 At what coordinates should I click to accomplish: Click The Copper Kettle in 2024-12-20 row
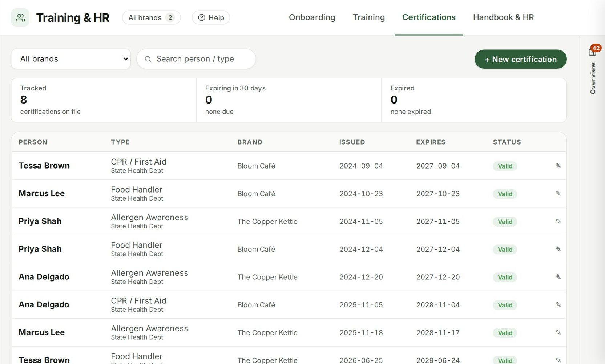(267, 277)
